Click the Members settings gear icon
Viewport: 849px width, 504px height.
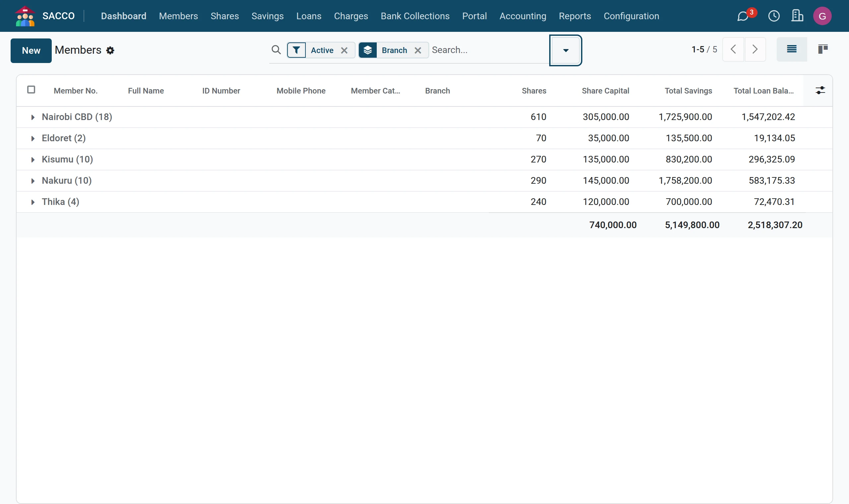pyautogui.click(x=110, y=50)
